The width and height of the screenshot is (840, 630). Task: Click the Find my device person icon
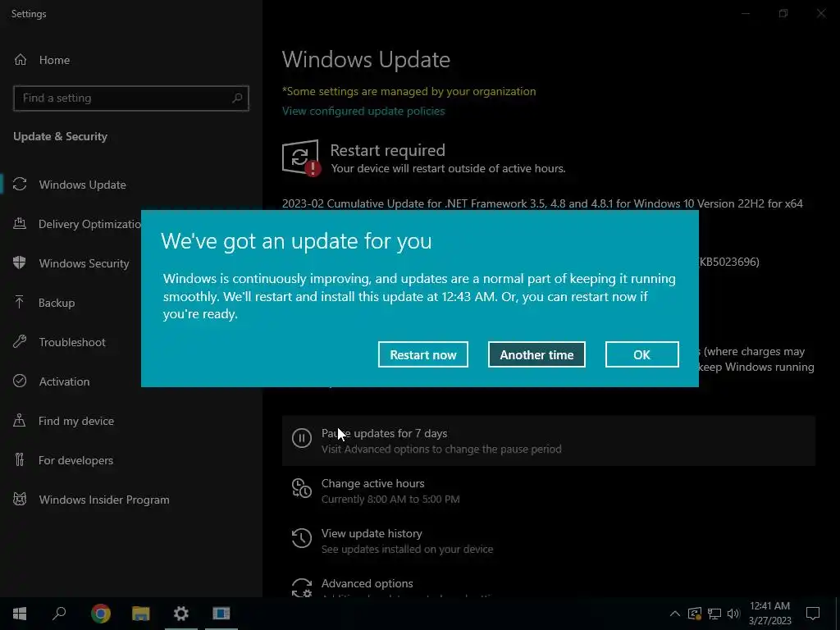(x=20, y=420)
